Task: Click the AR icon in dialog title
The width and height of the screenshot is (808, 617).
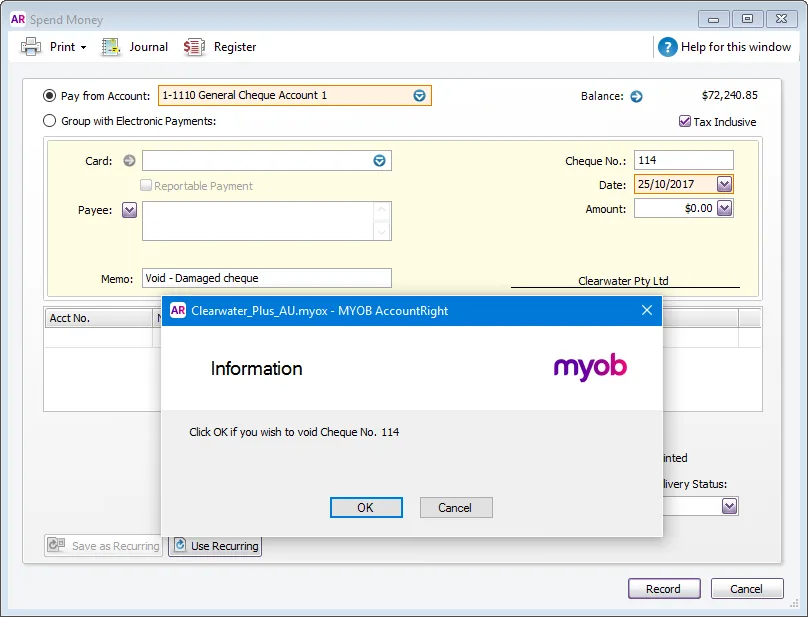Action: pos(178,310)
